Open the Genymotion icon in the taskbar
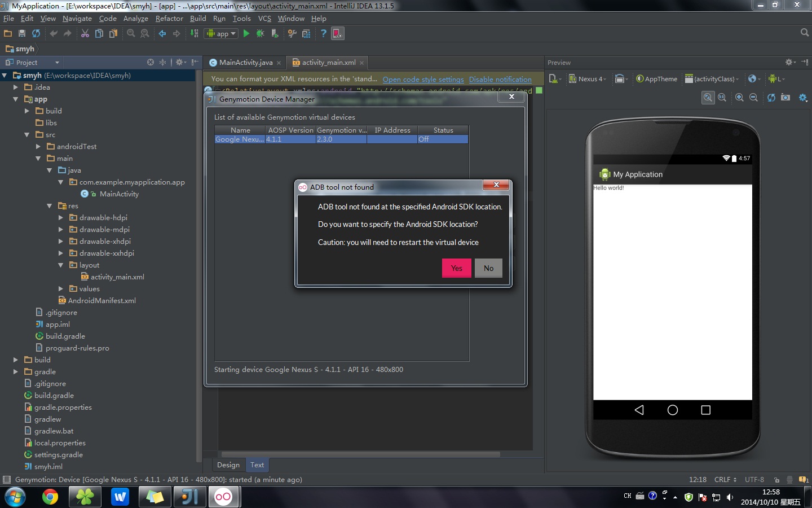This screenshot has height=508, width=812. point(224,497)
